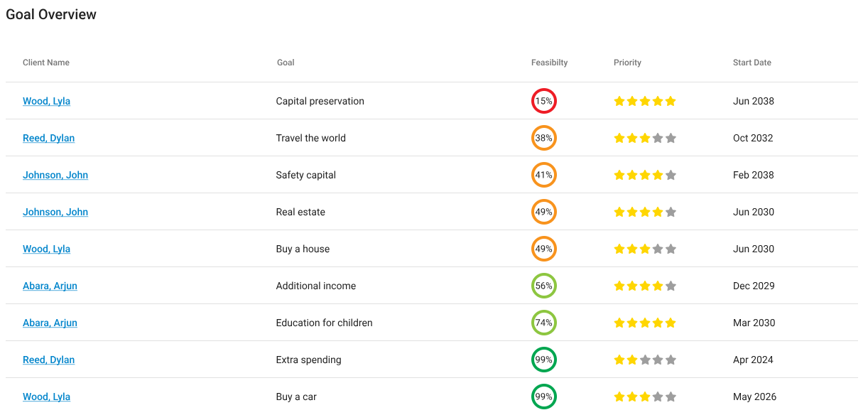Sort by Goal column header
This screenshot has height=415, width=868.
click(286, 63)
